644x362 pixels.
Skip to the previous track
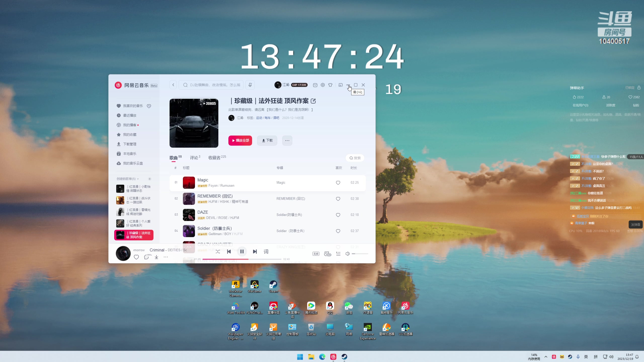[229, 251]
